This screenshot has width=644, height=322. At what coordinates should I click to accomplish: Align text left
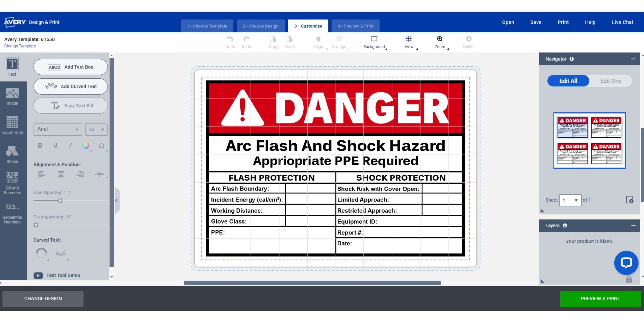pos(41,174)
